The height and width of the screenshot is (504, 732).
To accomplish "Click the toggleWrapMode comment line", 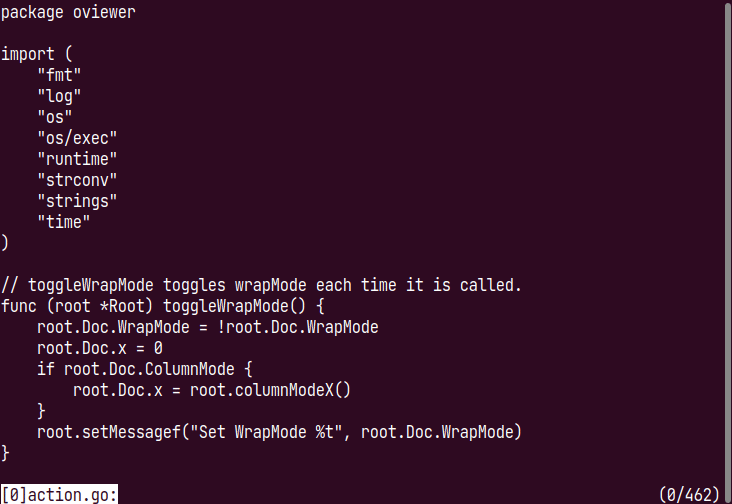I will 261,285.
